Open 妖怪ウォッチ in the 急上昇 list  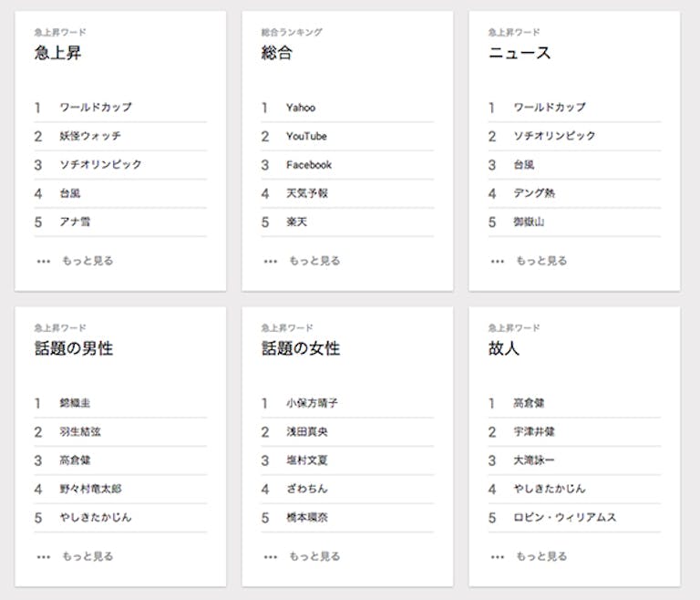click(x=90, y=136)
